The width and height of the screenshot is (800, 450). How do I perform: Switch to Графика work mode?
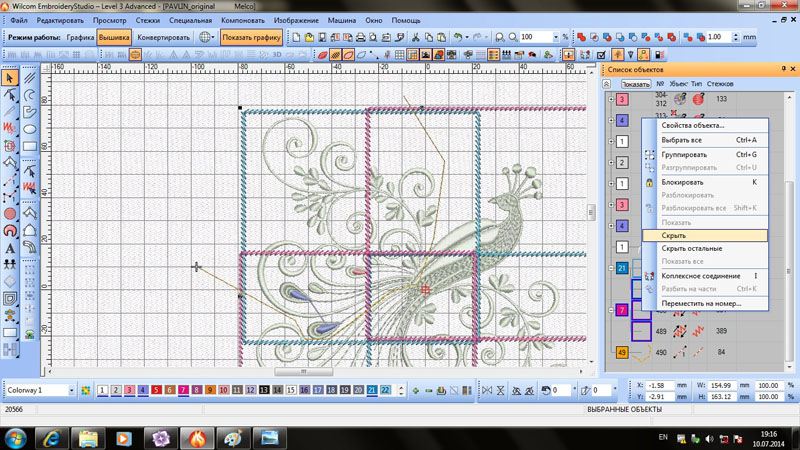(81, 37)
